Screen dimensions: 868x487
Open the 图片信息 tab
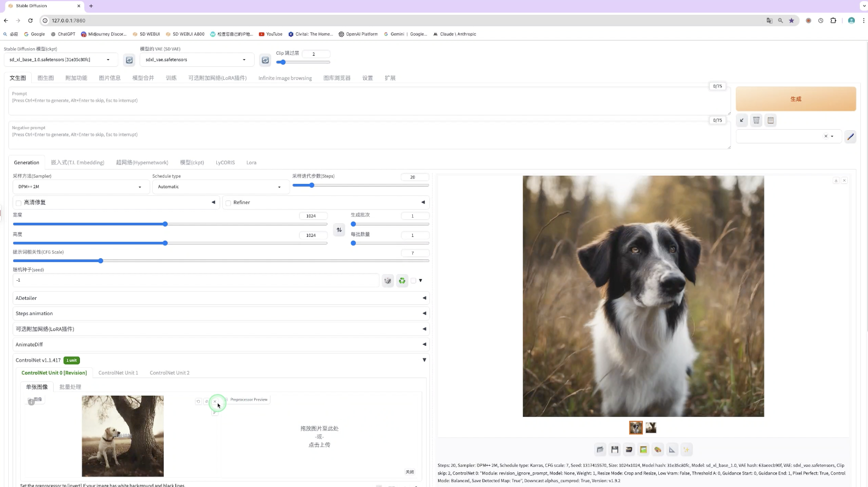point(110,78)
